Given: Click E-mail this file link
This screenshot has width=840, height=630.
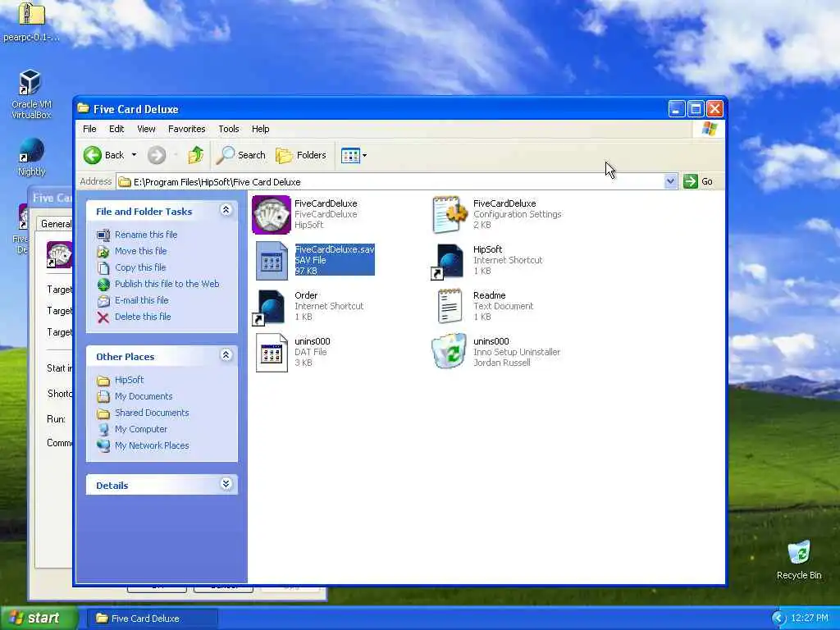Looking at the screenshot, I should point(141,300).
